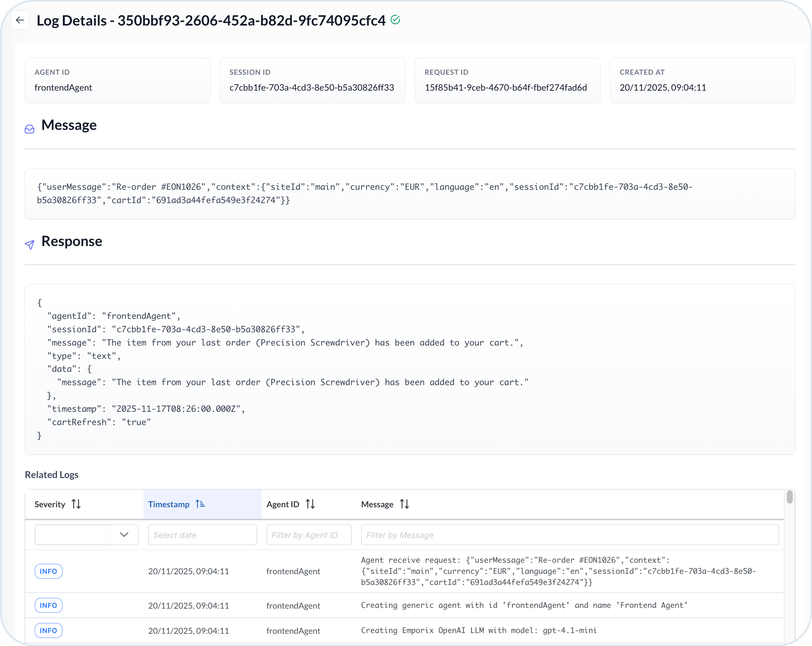Select the SESSION ID value c7cbb1fe-703a

coord(312,87)
